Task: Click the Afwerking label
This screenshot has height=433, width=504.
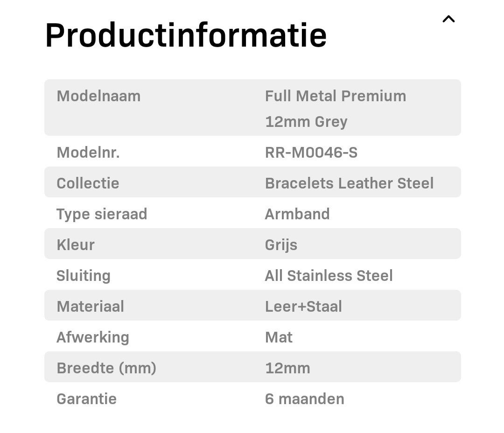Action: [93, 337]
